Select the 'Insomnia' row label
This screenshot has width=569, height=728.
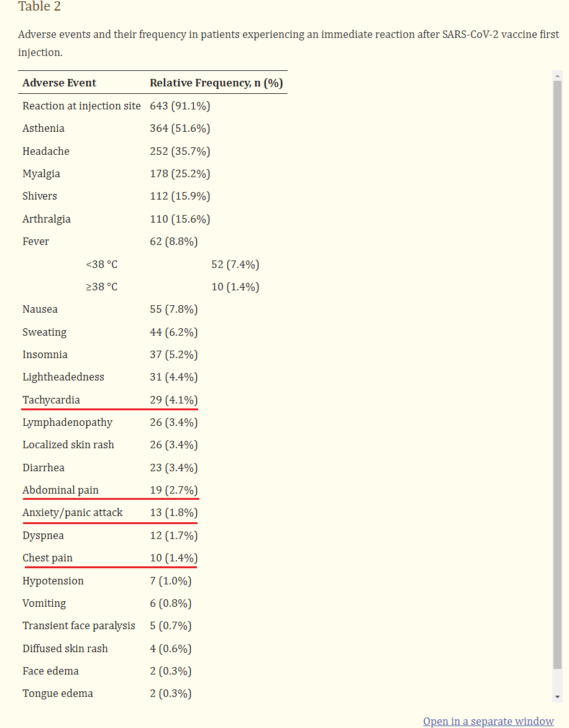[45, 355]
